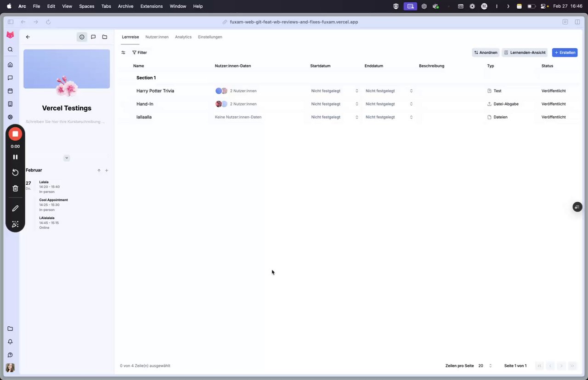Click the notification bell icon
The image size is (588, 380).
point(10,342)
